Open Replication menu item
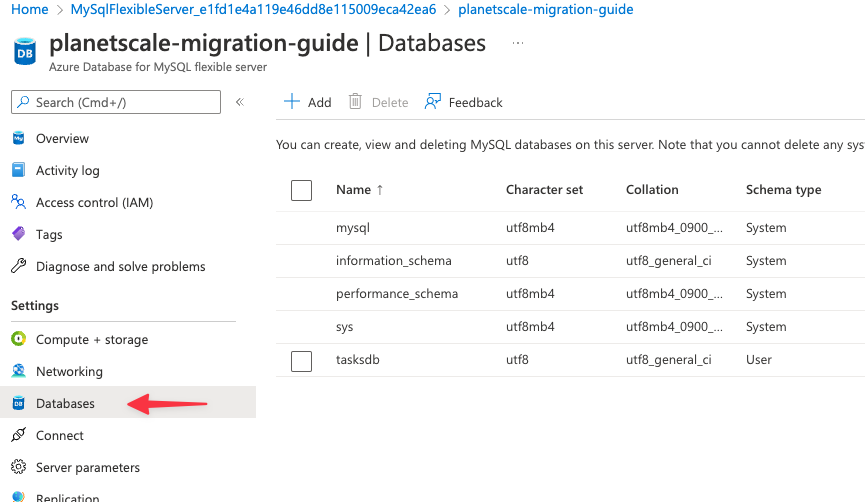This screenshot has height=502, width=865. pos(67,497)
